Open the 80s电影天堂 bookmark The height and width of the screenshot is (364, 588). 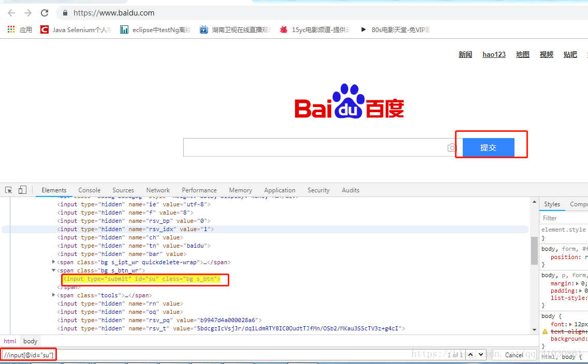(x=395, y=29)
